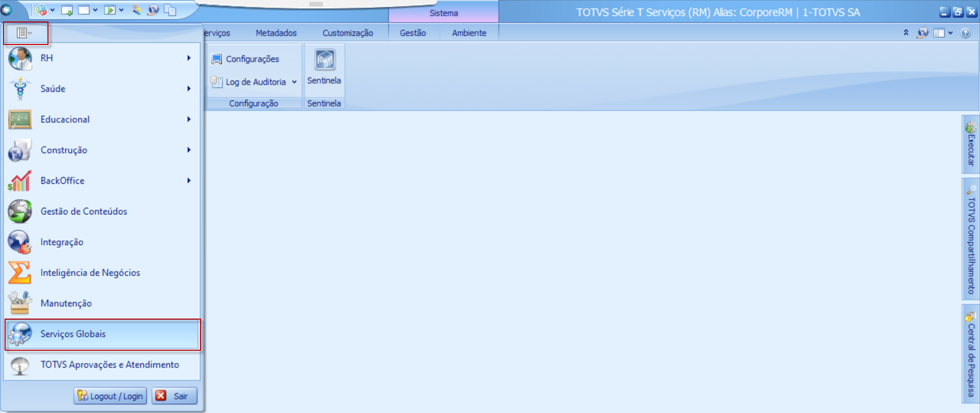
Task: Expand the Saúde submenu arrow
Action: click(189, 89)
